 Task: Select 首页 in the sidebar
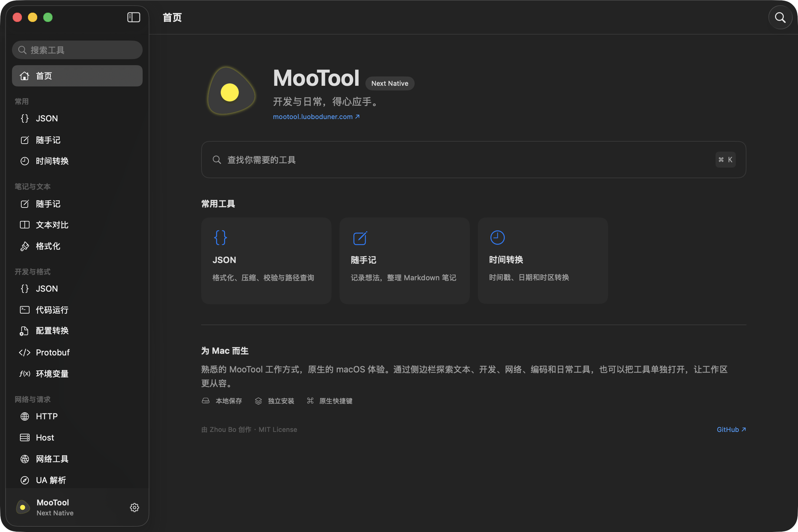[77, 76]
